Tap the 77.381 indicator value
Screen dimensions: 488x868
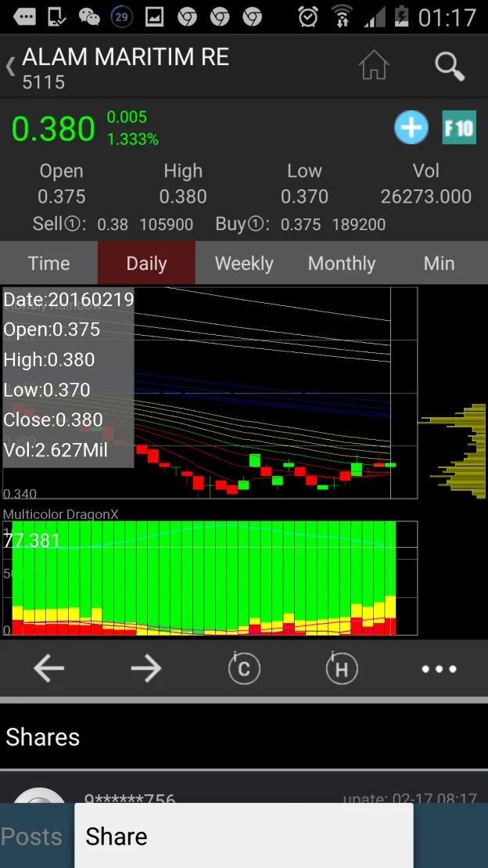[x=31, y=540]
